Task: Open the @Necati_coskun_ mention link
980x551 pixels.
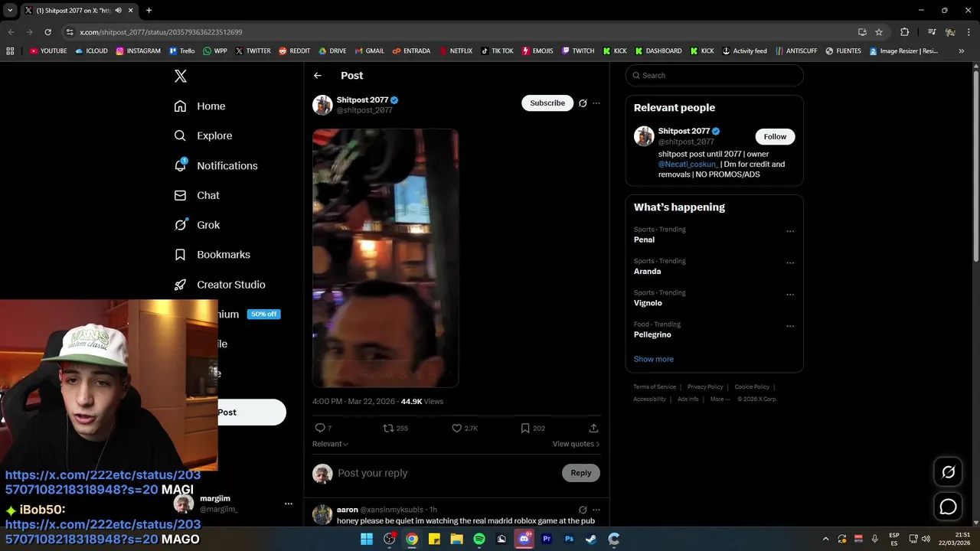Action: pyautogui.click(x=688, y=164)
